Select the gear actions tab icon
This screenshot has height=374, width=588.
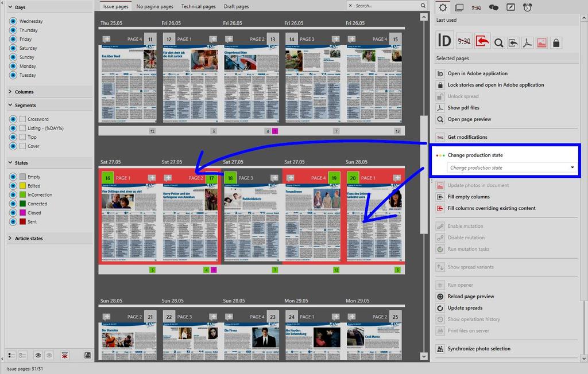click(x=443, y=7)
